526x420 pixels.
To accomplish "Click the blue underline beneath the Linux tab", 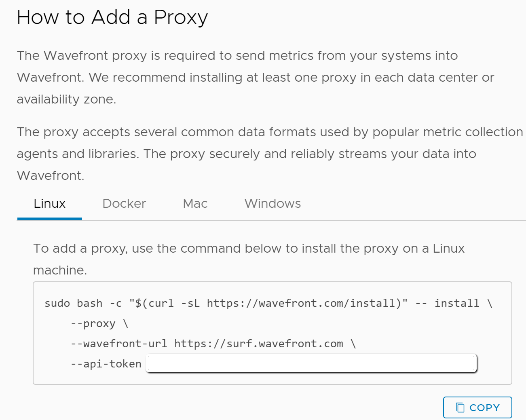I will (50, 219).
